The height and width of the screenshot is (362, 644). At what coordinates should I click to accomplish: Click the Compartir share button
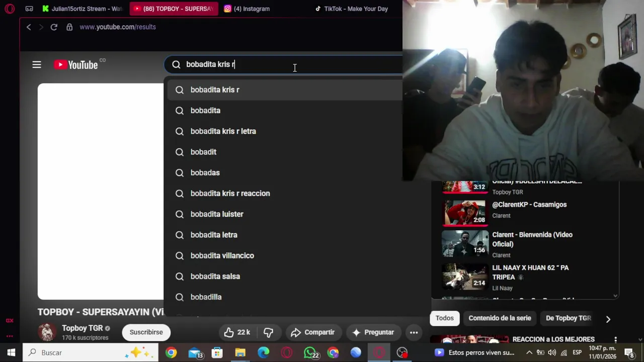[x=313, y=332]
